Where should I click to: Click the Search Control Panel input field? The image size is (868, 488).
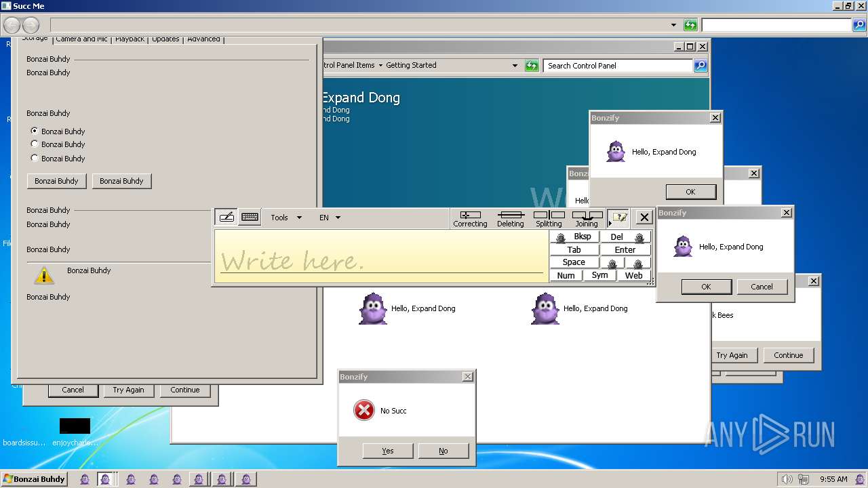(x=618, y=66)
